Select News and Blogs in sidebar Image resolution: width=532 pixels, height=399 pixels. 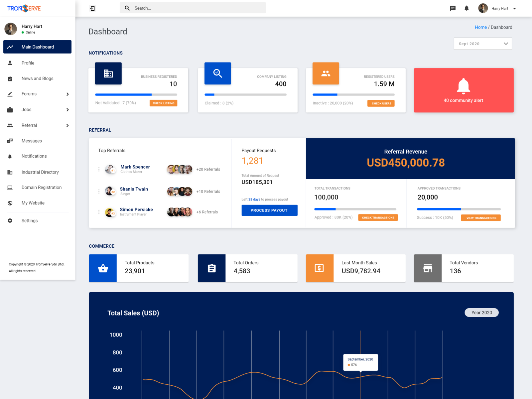[x=37, y=78]
